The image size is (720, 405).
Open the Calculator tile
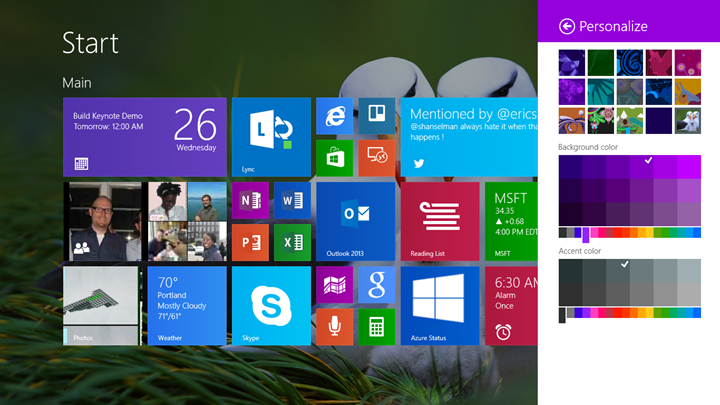[377, 327]
